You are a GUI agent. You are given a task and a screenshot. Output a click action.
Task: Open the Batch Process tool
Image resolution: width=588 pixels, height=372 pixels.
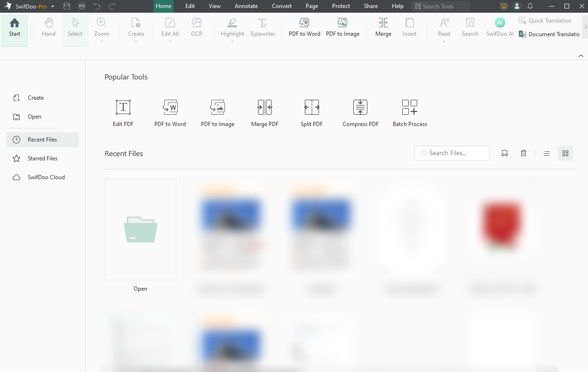(409, 112)
